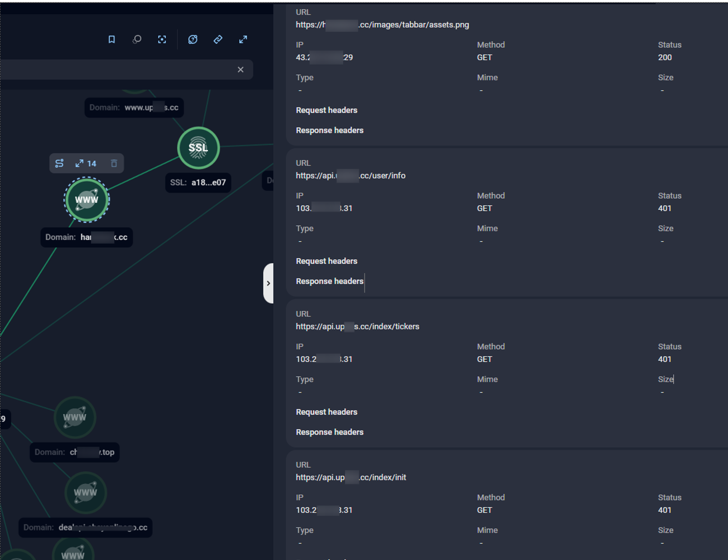Screen dimensions: 728x560
Task: Select the WWW node near dealapi domain
Action: click(x=85, y=493)
